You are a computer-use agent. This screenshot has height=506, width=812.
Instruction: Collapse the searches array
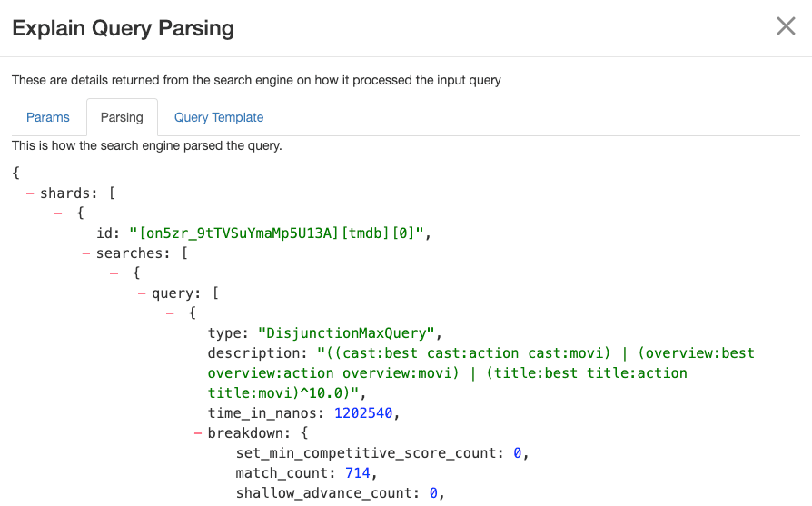coord(86,253)
